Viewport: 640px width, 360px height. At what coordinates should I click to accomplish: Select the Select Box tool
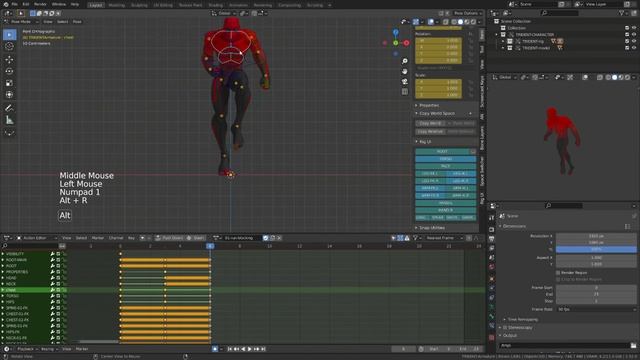pyautogui.click(x=9, y=35)
